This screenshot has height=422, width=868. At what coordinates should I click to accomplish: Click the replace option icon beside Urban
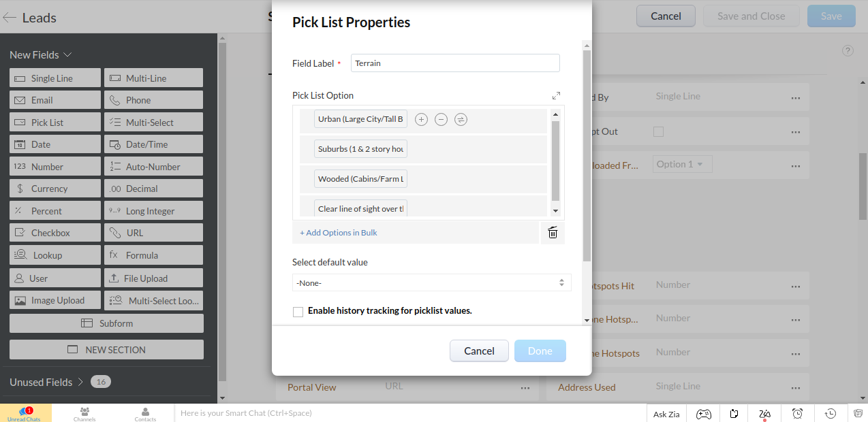(x=461, y=120)
